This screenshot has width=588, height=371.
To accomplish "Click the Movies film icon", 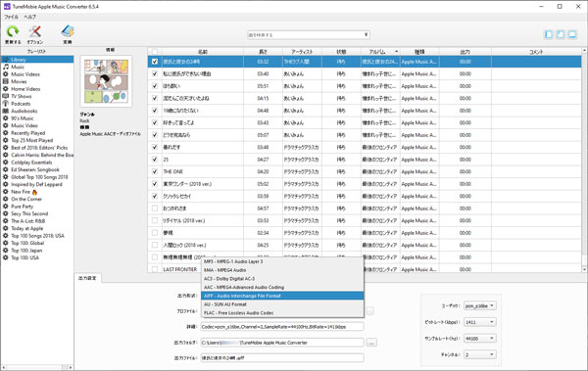I will click(5, 81).
